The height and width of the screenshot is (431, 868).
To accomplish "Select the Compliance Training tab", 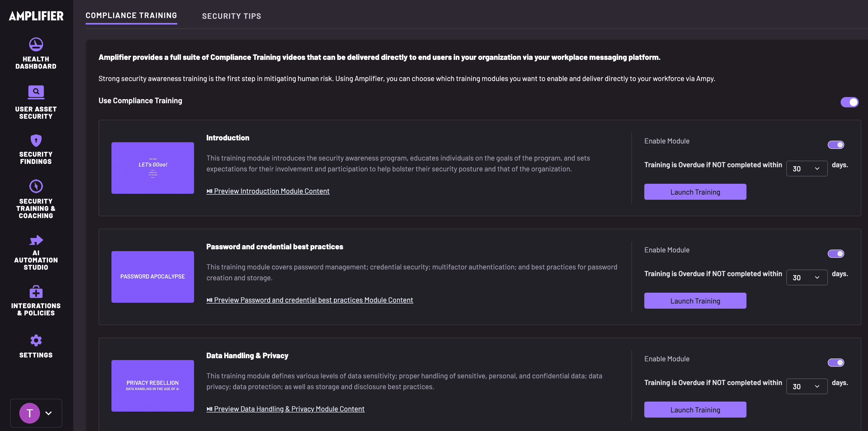I will coord(131,15).
